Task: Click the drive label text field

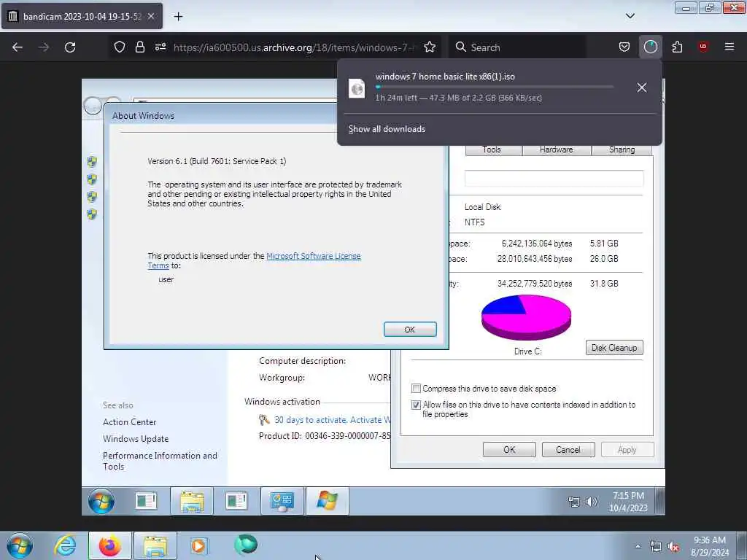Action: coord(554,179)
